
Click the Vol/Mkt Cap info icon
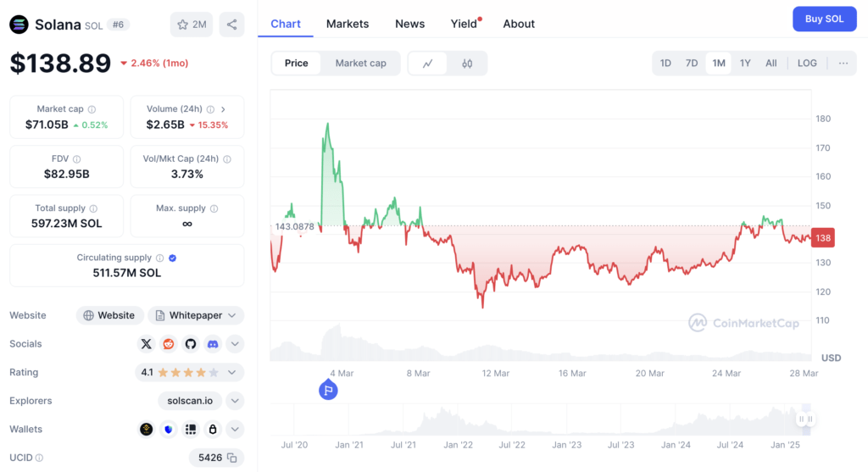coord(227,159)
